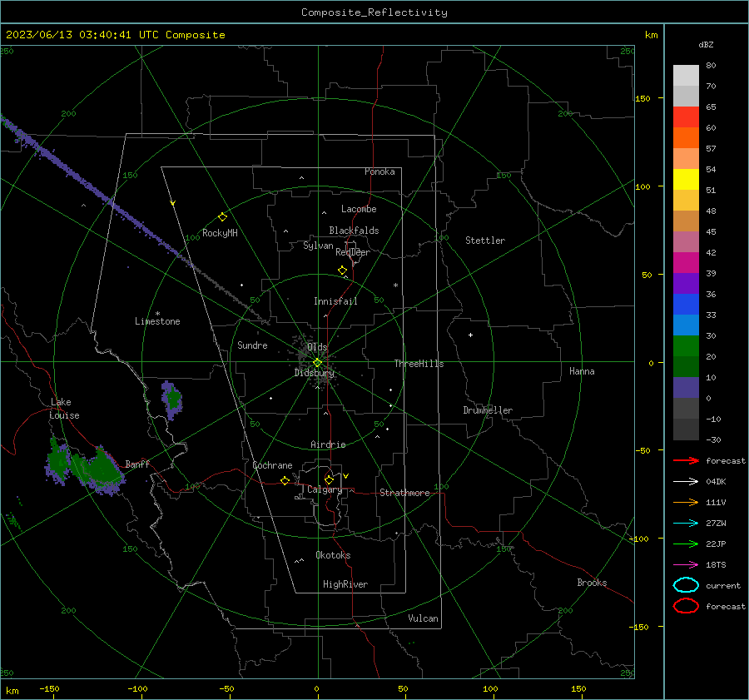Click the cyan current ellipse legend icon
This screenshot has width=749, height=700.
[x=686, y=585]
